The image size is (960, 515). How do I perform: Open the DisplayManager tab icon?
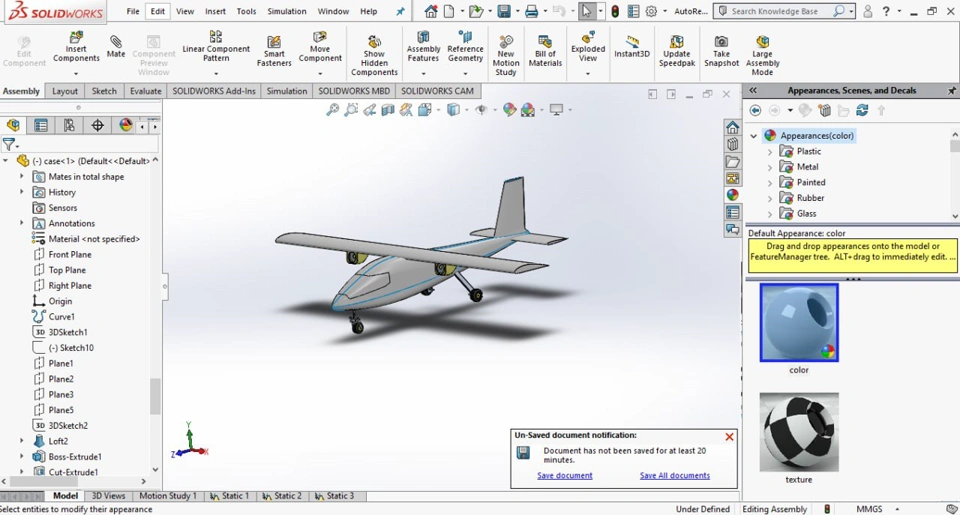click(x=126, y=126)
